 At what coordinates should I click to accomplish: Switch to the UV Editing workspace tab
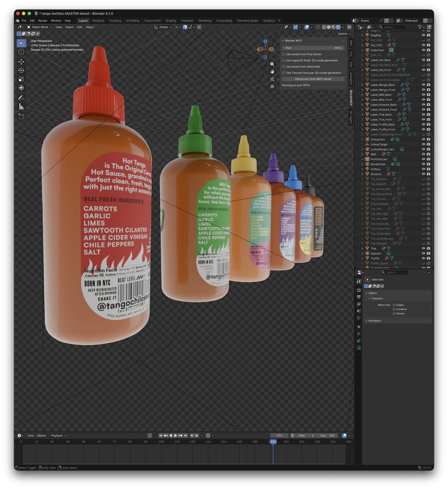point(132,21)
